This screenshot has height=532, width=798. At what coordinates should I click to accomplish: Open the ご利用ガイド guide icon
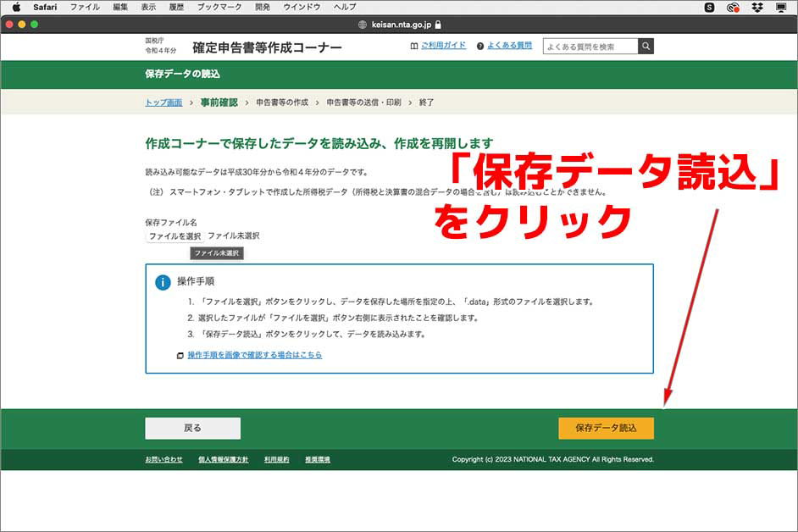[413, 46]
